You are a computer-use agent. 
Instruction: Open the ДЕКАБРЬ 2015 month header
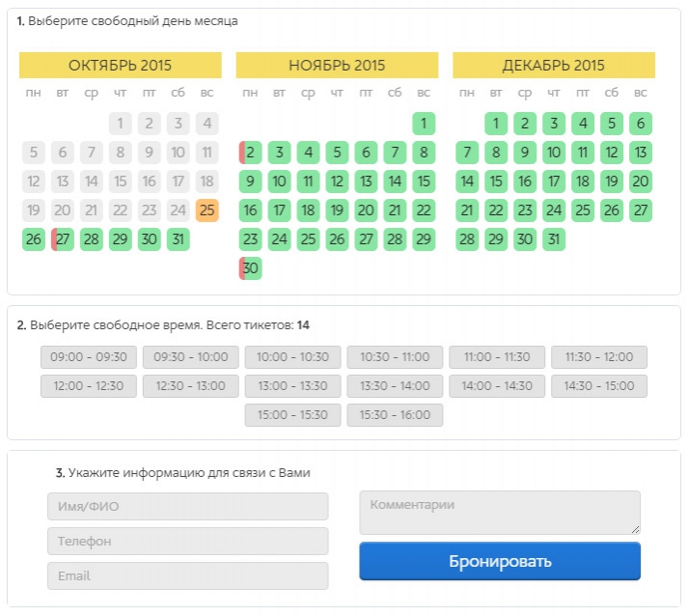pyautogui.click(x=554, y=65)
